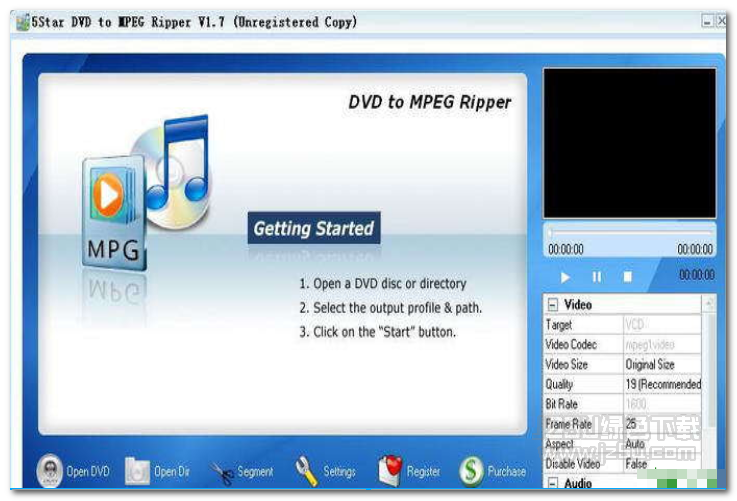This screenshot has width=737, height=501.
Task: Click the time counter beside stop button
Action: (697, 275)
